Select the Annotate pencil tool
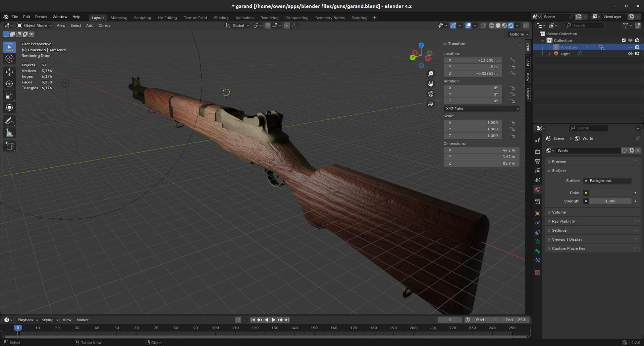The height and width of the screenshot is (346, 644). pos(9,121)
